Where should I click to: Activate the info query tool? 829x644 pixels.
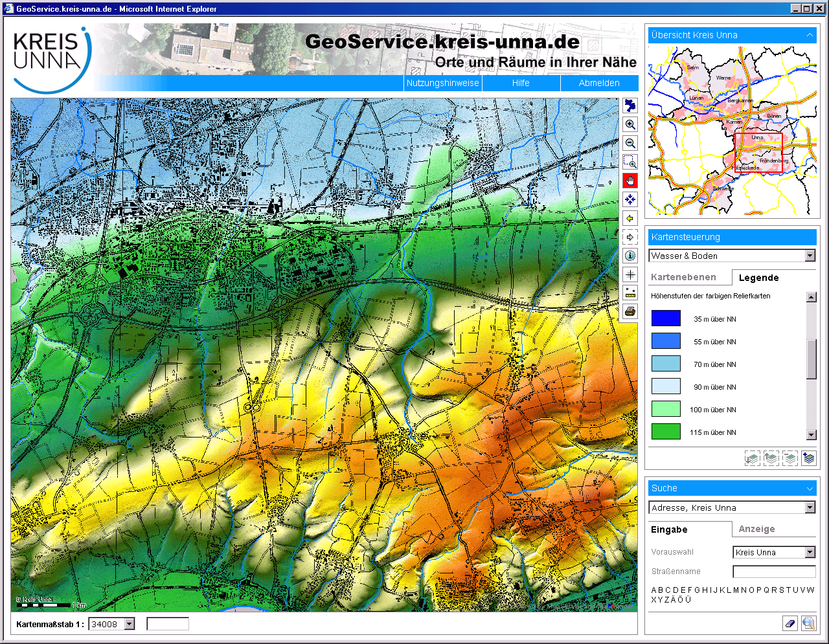tap(630, 256)
